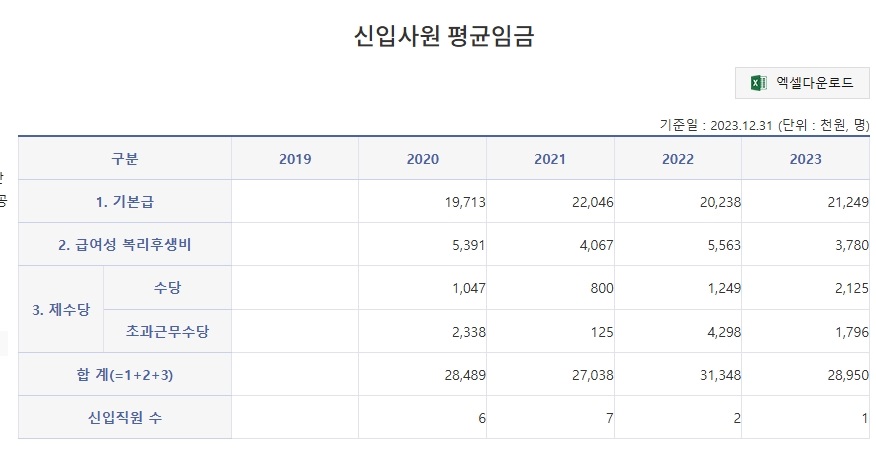Viewport: 876px width, 450px height.
Task: Click the 31,348 total cell
Action: click(678, 374)
